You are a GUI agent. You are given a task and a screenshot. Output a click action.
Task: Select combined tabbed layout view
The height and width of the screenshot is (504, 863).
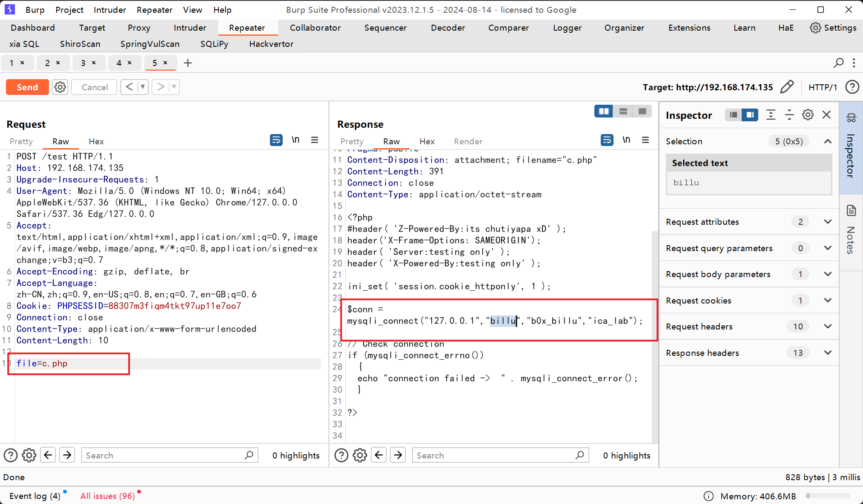coord(642,111)
